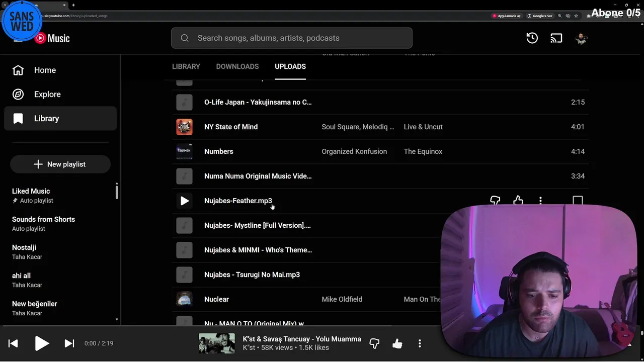The width and height of the screenshot is (644, 362).
Task: Click the now-playing Yolu Muamma thumbnail
Action: (x=217, y=343)
